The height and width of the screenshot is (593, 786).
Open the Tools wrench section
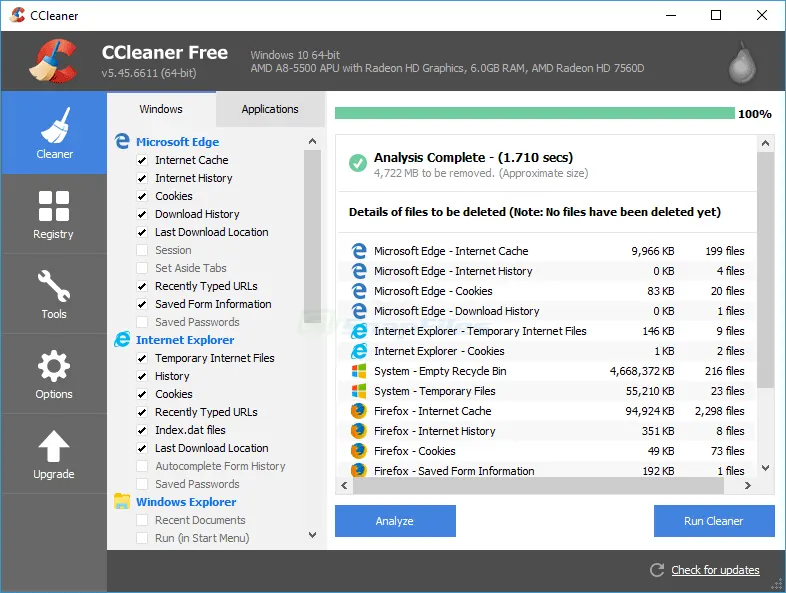[x=54, y=293]
